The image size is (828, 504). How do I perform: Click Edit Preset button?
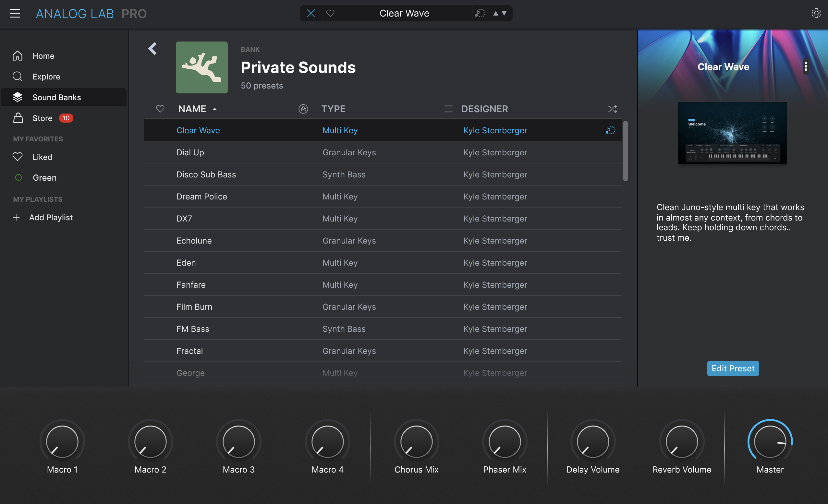tap(733, 368)
